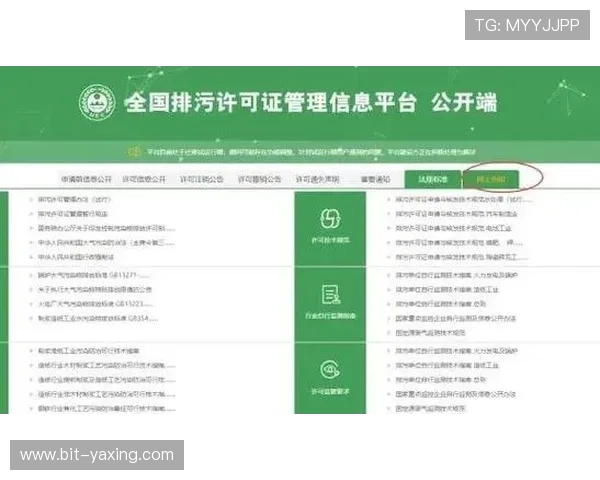Click the 许可监管要求 eye icon
600x480 pixels.
click(x=330, y=369)
